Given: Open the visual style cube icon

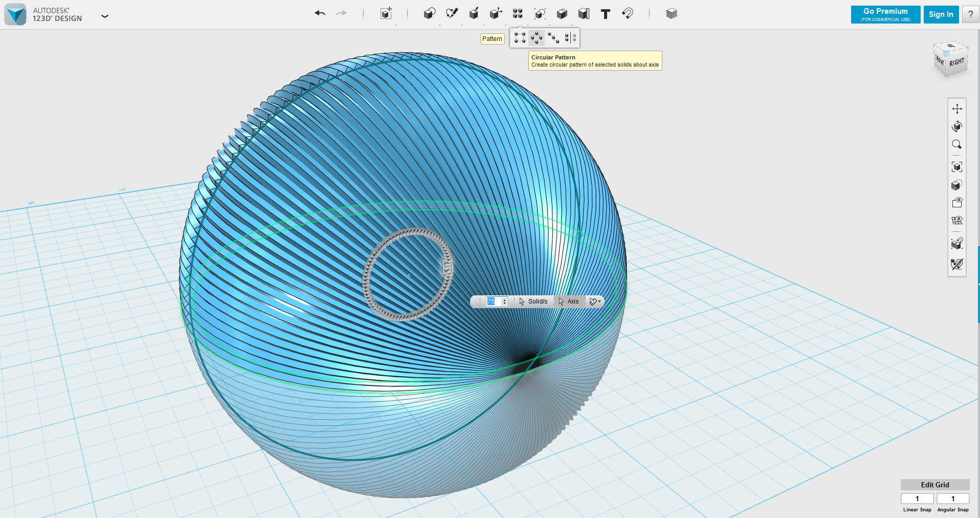Looking at the screenshot, I should 957,185.
